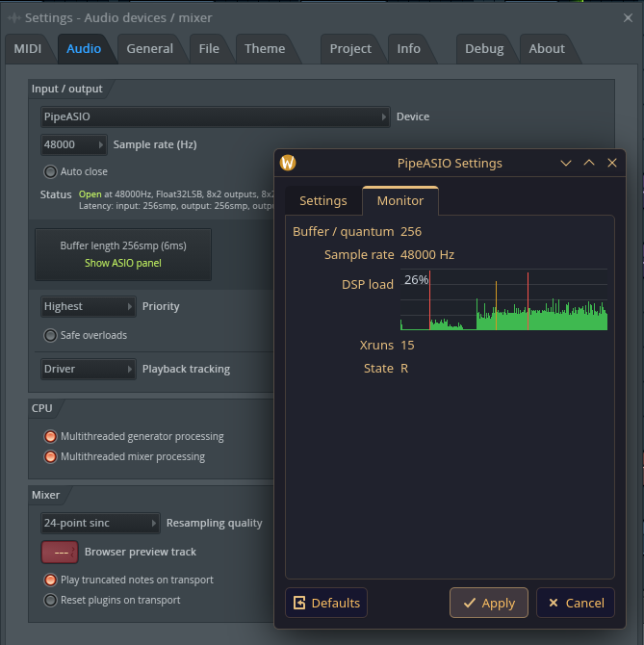This screenshot has height=645, width=644.
Task: Click the Cancel button in PipeASIO
Action: click(576, 603)
